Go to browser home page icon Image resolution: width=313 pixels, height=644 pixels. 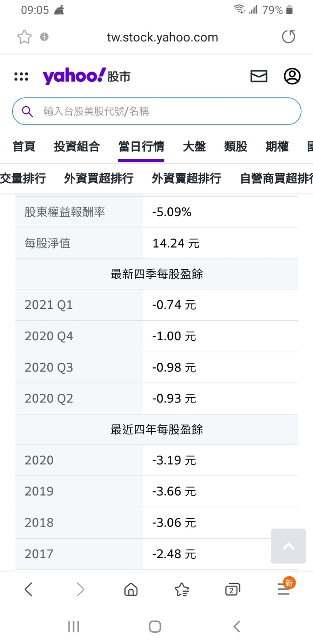(131, 590)
